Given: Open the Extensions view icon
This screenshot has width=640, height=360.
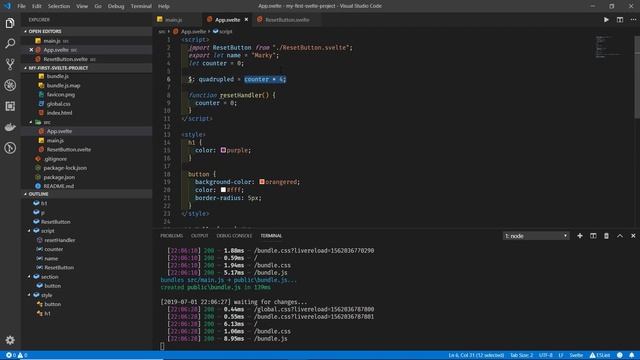Looking at the screenshot, I should pos(10,106).
